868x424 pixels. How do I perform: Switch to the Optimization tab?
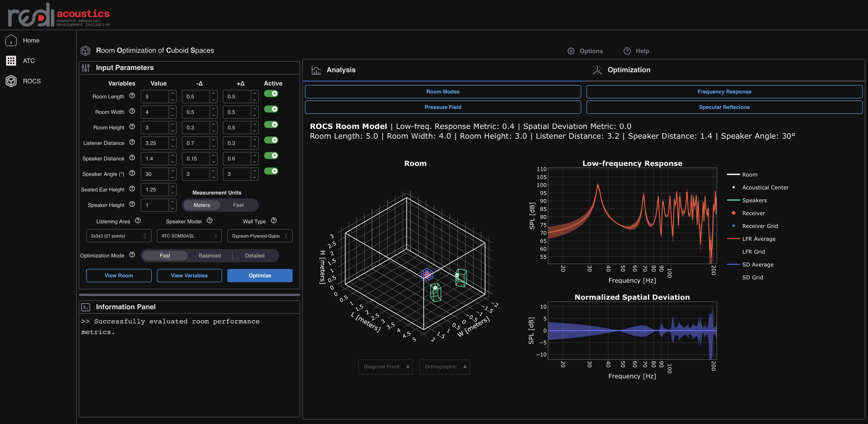click(628, 70)
